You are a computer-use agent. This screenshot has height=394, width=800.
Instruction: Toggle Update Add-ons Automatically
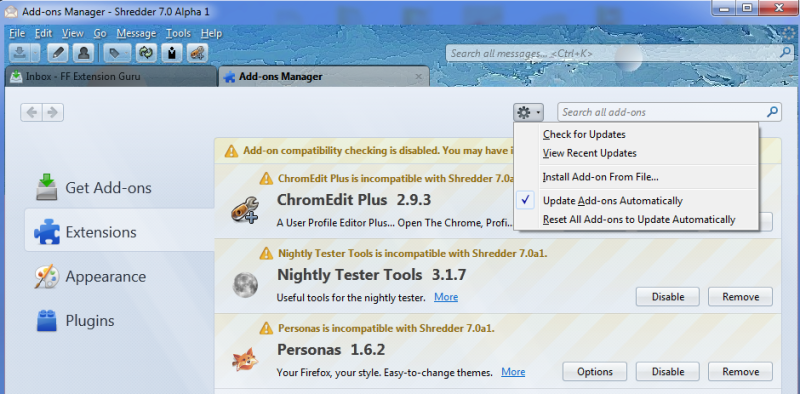tap(636, 201)
